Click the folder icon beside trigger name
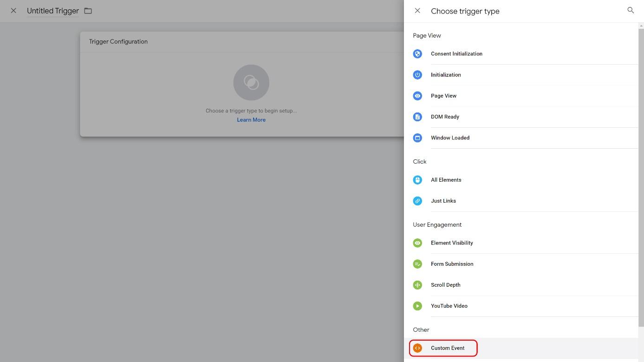Screen dimensions: 644x362 tap(88, 11)
